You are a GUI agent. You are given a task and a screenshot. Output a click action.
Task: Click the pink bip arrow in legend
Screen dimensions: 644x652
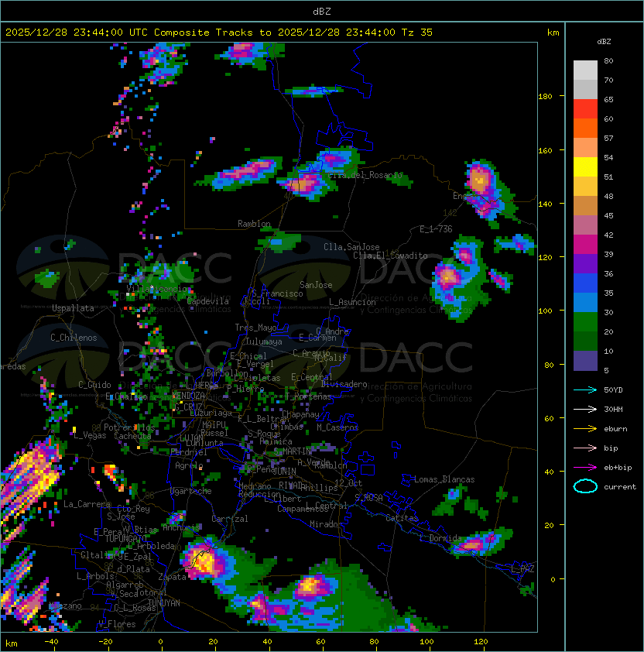click(x=585, y=448)
